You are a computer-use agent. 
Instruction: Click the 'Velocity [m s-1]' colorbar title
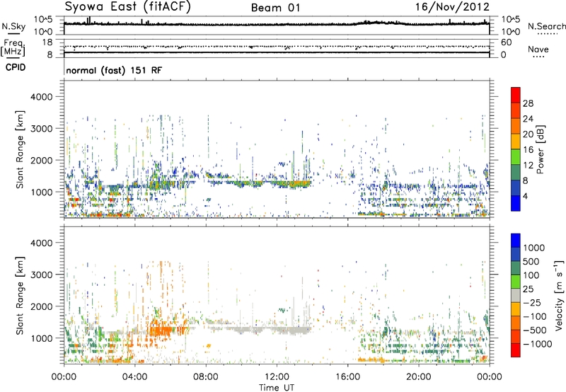(559, 295)
